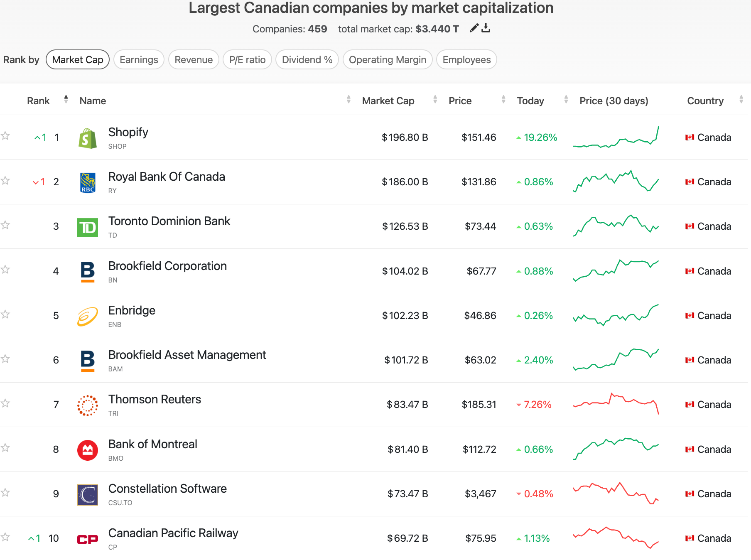Click the Canada flag in the Enbridge row
This screenshot has height=560, width=751.
point(690,316)
